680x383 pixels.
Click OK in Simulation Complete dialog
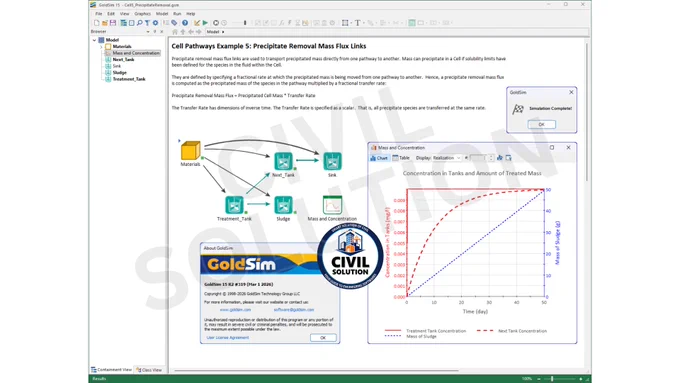541,124
